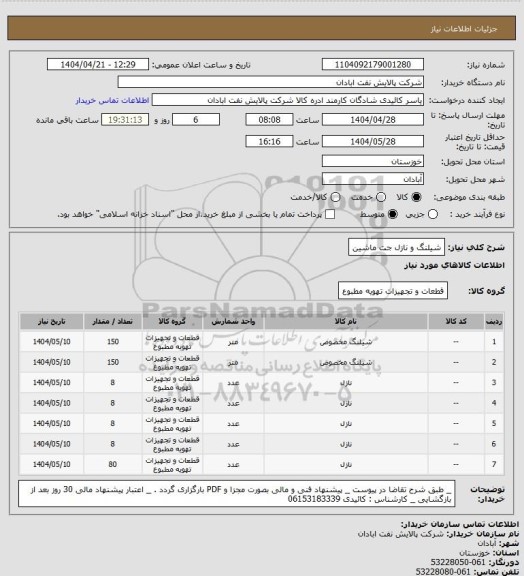Click the buyer organization name field
Viewport: 524px width, 576px height.
[270, 82]
